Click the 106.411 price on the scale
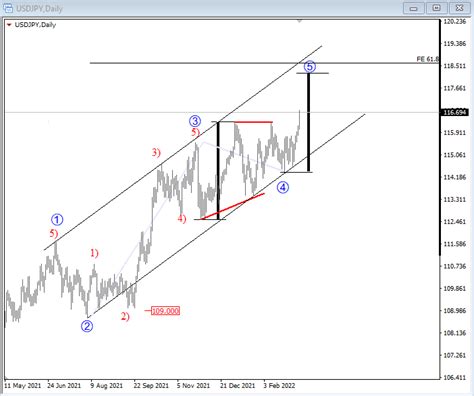The width and height of the screenshot is (474, 396). click(454, 378)
